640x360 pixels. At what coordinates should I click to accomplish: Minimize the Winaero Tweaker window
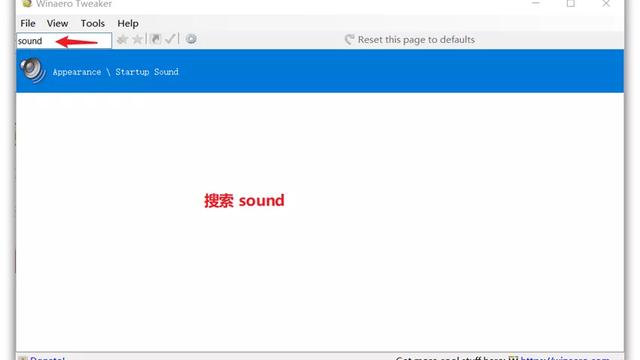(x=536, y=4)
